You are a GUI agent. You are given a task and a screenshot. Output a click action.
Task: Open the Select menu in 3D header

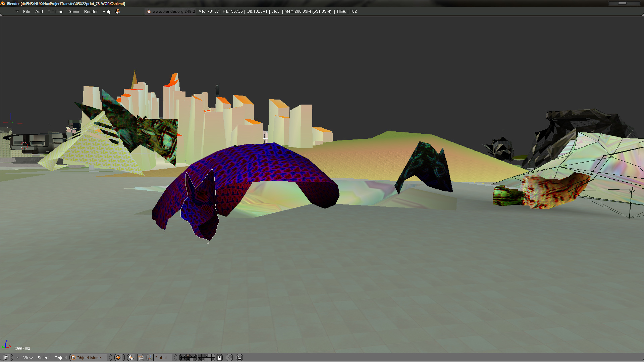click(43, 358)
